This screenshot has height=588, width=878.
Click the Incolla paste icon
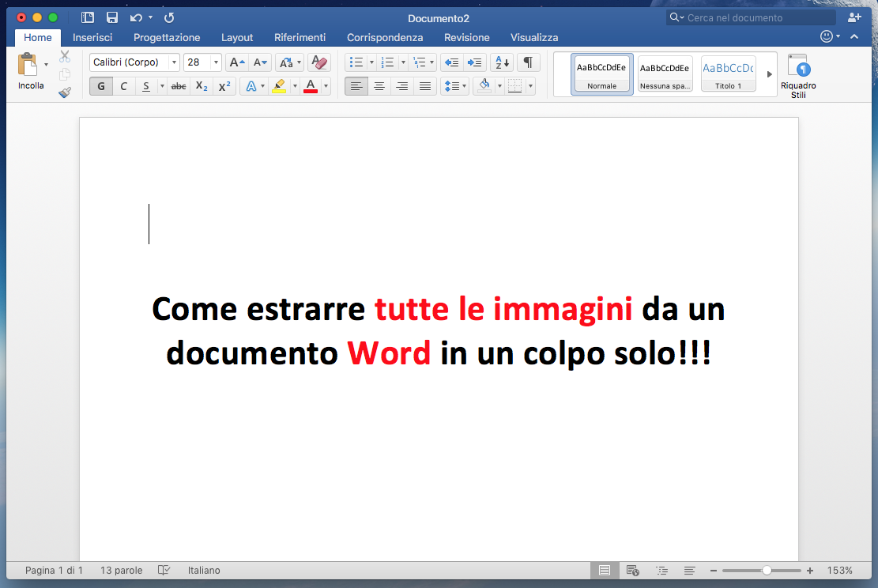point(27,64)
